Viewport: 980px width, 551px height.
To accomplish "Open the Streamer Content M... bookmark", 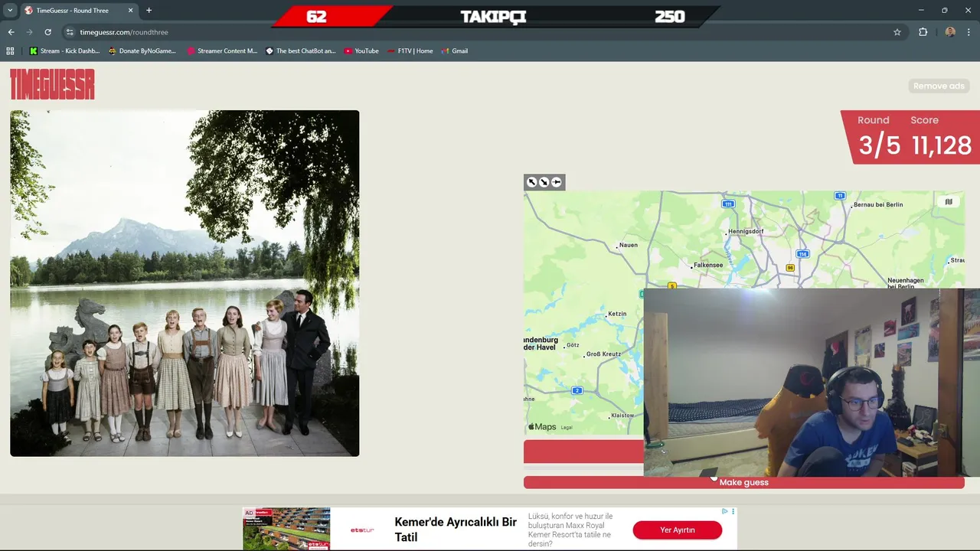I will point(222,51).
